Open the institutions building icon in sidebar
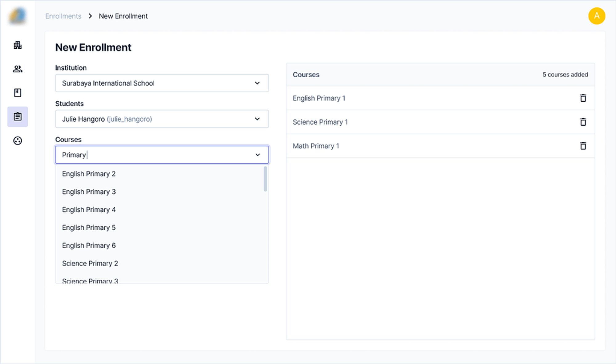This screenshot has width=616, height=364. pyautogui.click(x=18, y=45)
